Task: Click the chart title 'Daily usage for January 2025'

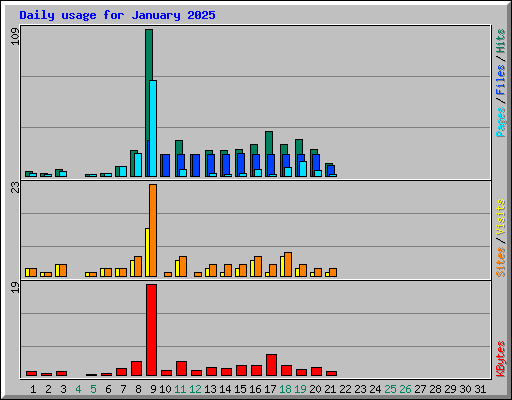Action: pos(117,15)
